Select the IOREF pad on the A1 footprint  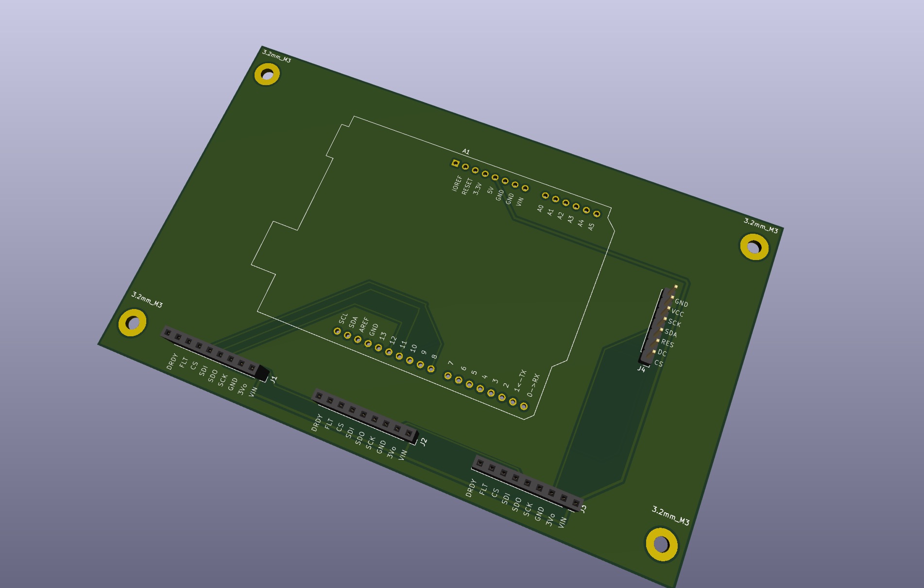click(456, 163)
